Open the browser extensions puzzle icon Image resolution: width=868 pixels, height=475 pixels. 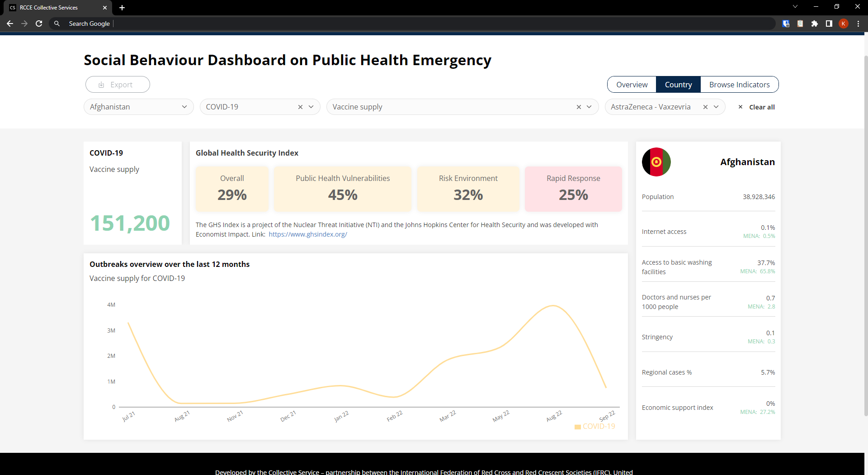click(x=815, y=24)
